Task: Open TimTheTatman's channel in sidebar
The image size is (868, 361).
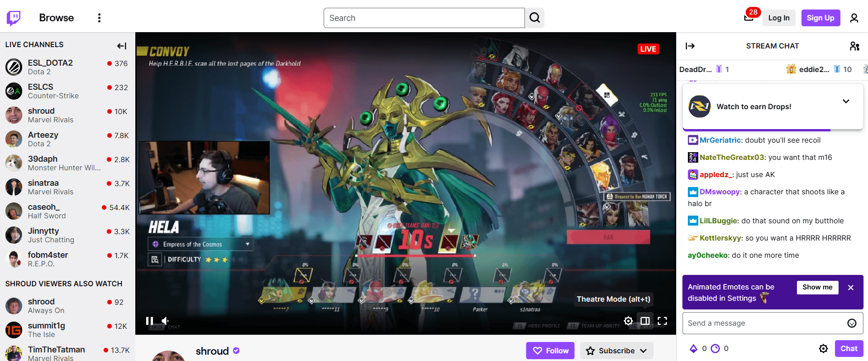Action: click(x=67, y=353)
